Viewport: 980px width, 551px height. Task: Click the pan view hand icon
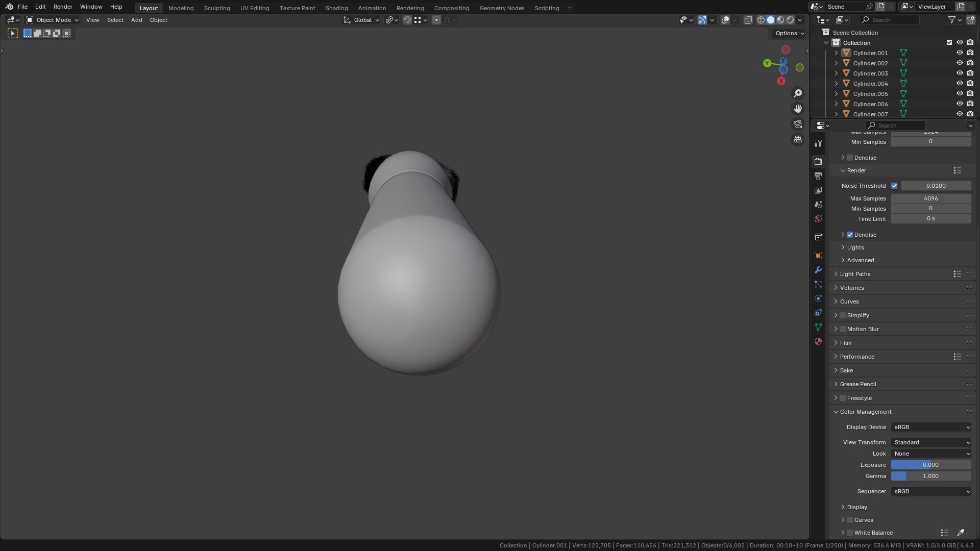point(798,109)
